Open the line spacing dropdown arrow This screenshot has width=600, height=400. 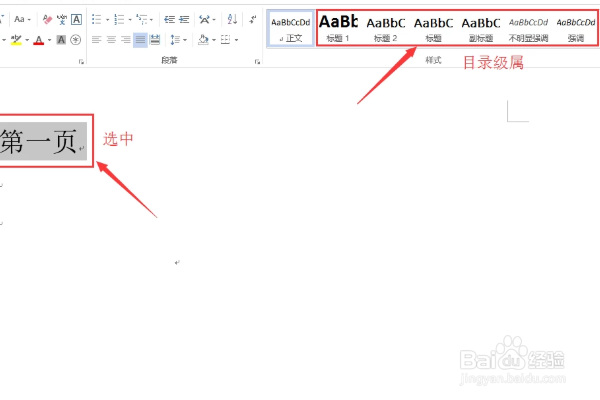185,40
